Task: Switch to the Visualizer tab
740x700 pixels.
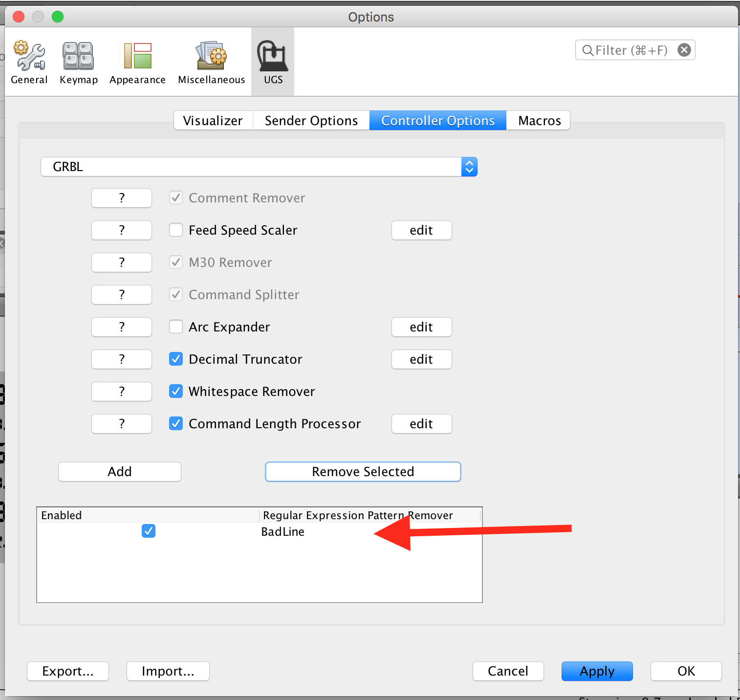Action: [x=213, y=120]
